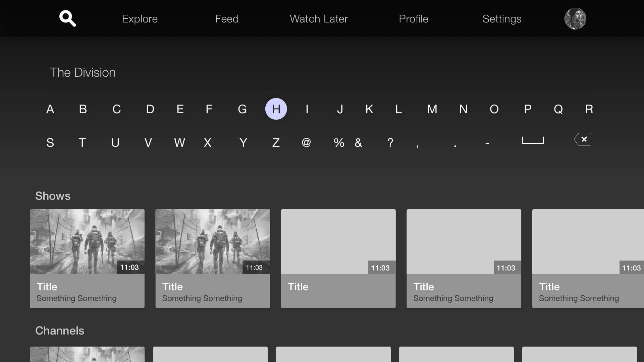644x362 pixels.
Task: Select the letter N key
Action: click(x=463, y=109)
